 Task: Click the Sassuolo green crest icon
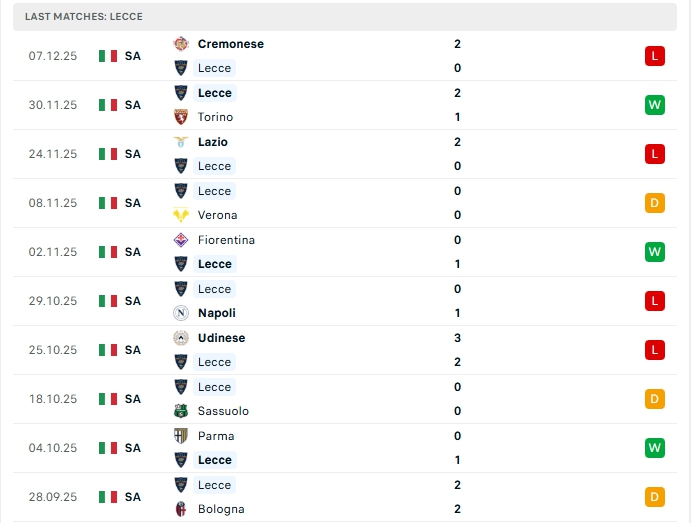181,411
